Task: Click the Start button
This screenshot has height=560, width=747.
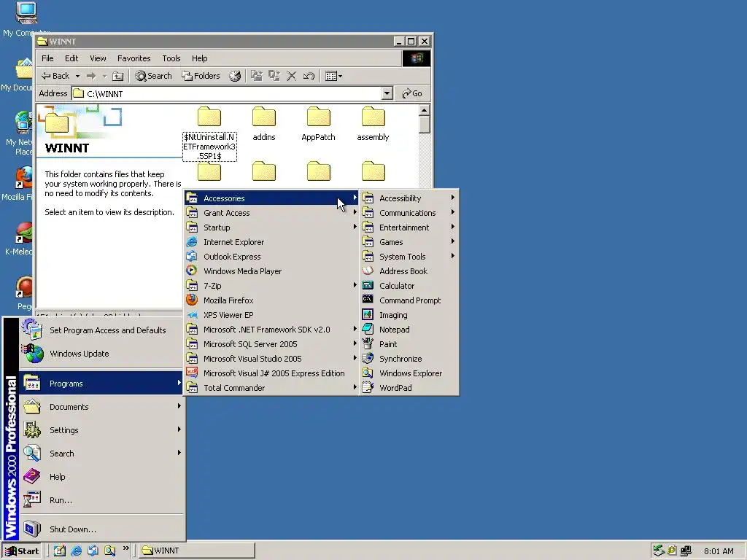Action: point(23,551)
